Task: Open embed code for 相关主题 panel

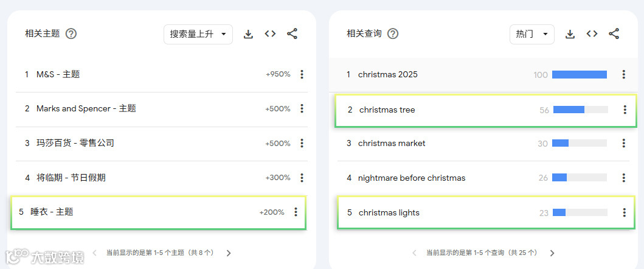Action: click(x=270, y=33)
